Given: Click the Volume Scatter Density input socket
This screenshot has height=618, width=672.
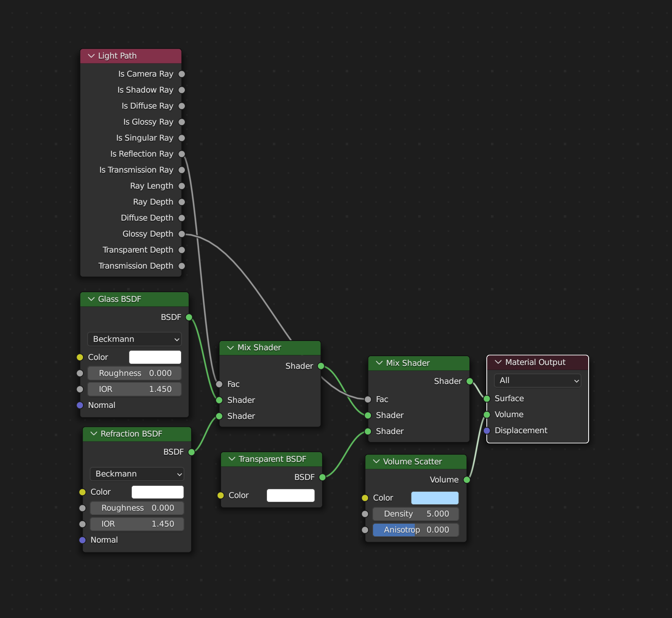Looking at the screenshot, I should pyautogui.click(x=365, y=514).
